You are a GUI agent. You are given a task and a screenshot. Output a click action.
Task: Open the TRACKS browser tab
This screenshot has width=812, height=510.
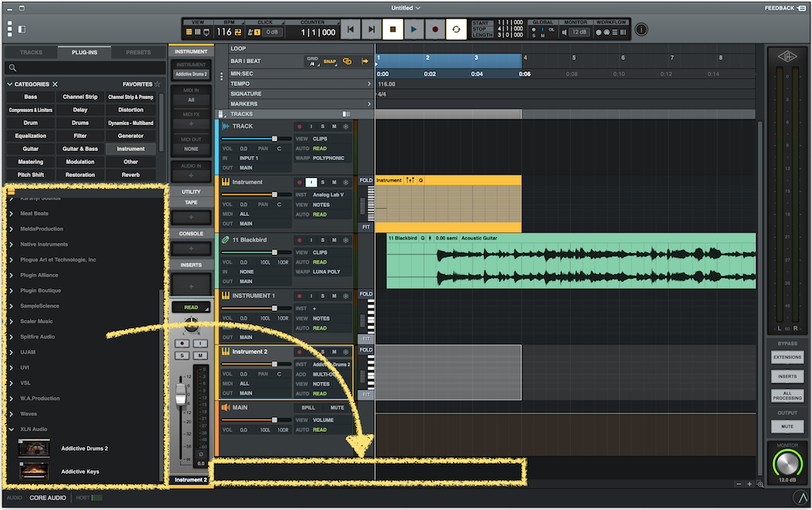(x=31, y=53)
